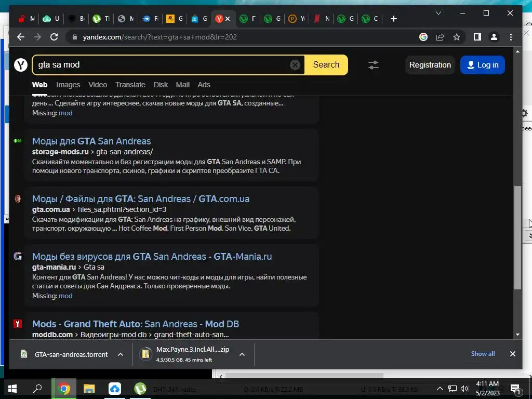Screen dimensions: 532x399
Task: Open the Mod DB San Andreas result
Action: (136, 324)
